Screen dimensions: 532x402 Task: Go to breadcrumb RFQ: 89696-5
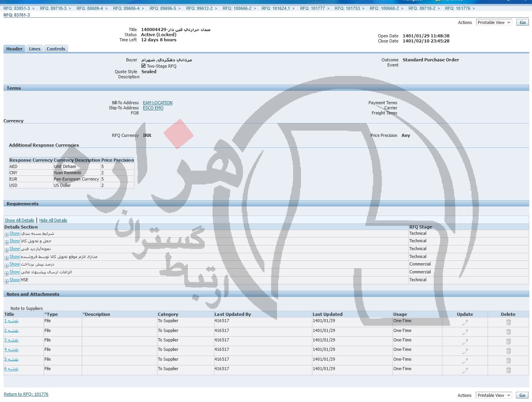pos(163,8)
